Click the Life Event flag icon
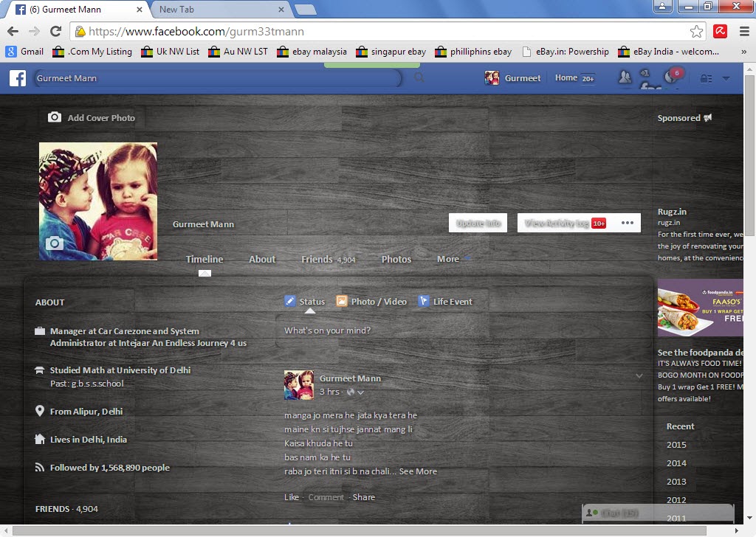This screenshot has height=537, width=756. pos(423,301)
